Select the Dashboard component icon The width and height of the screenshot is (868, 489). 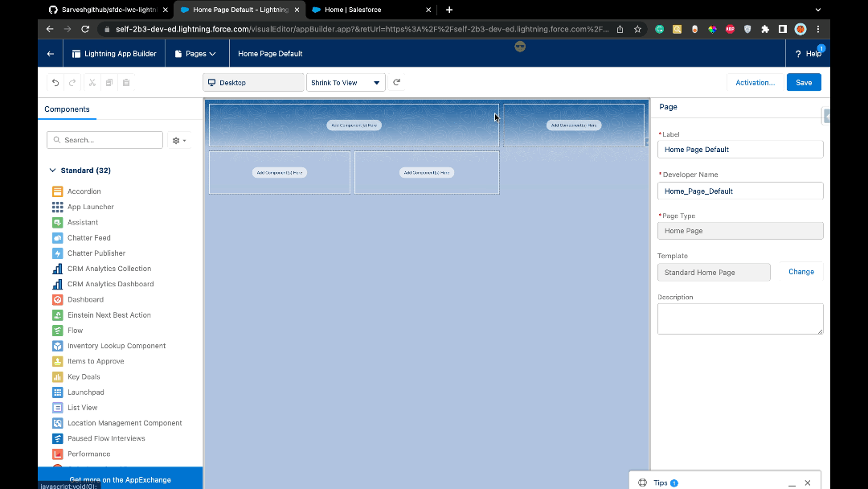tap(58, 300)
